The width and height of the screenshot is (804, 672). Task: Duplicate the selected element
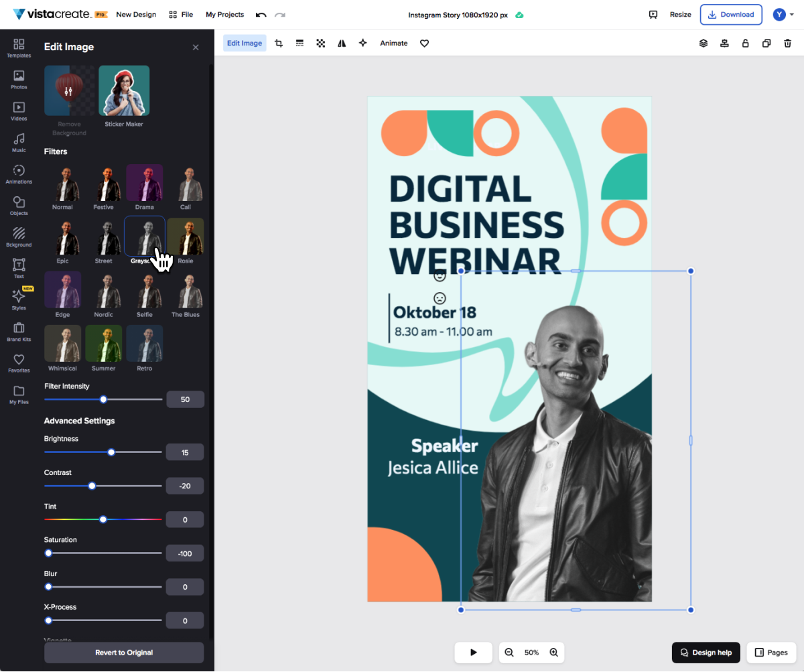pos(766,43)
